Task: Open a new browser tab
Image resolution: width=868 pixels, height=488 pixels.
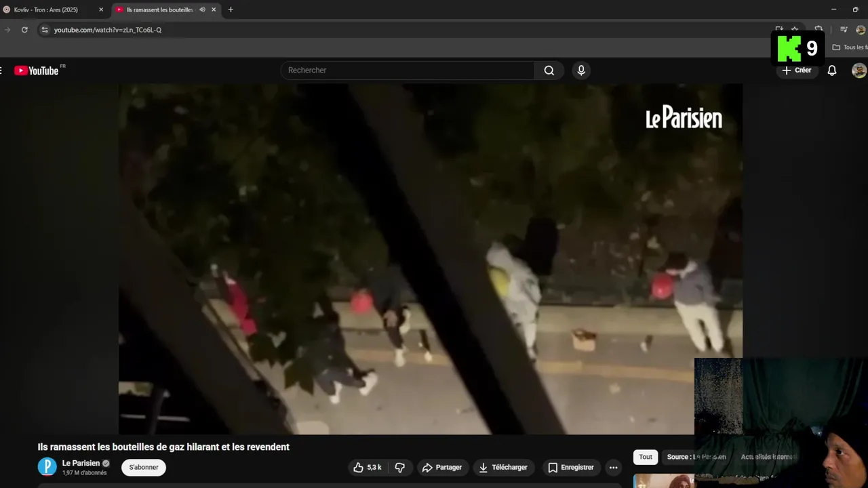Action: pyautogui.click(x=231, y=9)
